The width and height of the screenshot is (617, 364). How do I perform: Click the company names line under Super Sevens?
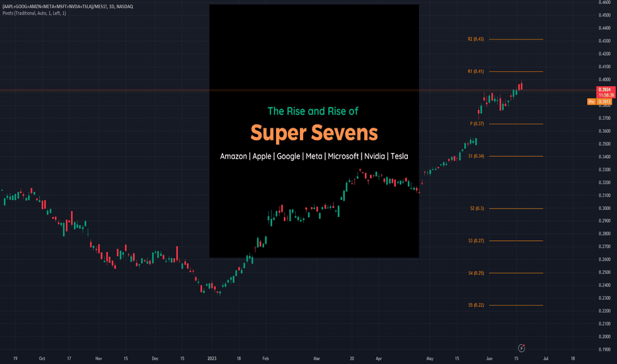tap(314, 156)
